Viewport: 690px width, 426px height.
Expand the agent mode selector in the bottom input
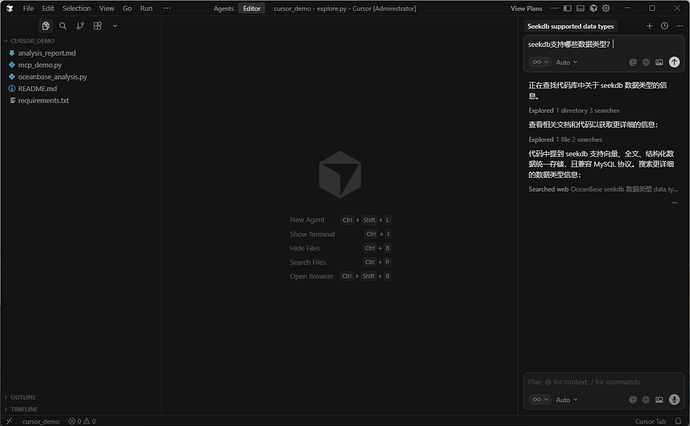(x=539, y=399)
